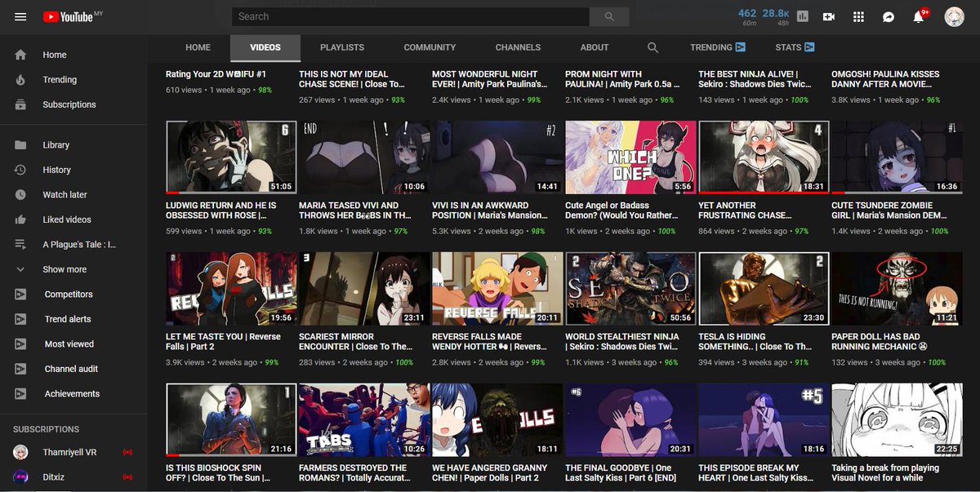The height and width of the screenshot is (492, 980).
Task: Open the CHANNELS tab
Action: pos(518,47)
